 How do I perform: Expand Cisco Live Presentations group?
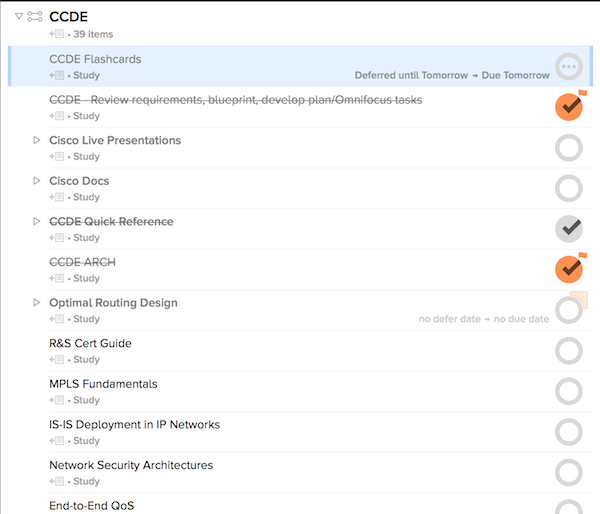point(36,140)
